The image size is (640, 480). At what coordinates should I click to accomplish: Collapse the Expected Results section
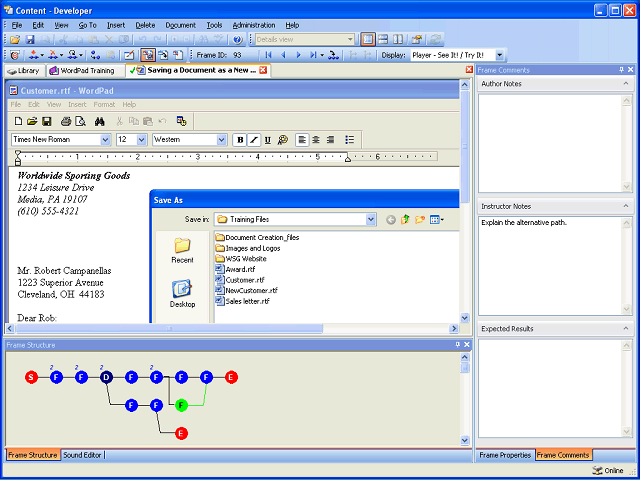pos(626,329)
